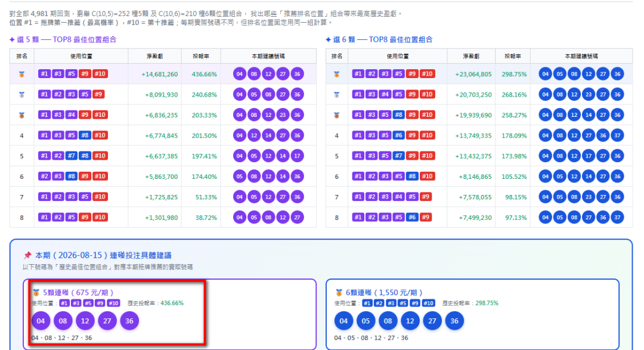Click the #4 badge in the +20,703,250 row
Image resolution: width=644 pixels, height=350 pixels.
(385, 94)
